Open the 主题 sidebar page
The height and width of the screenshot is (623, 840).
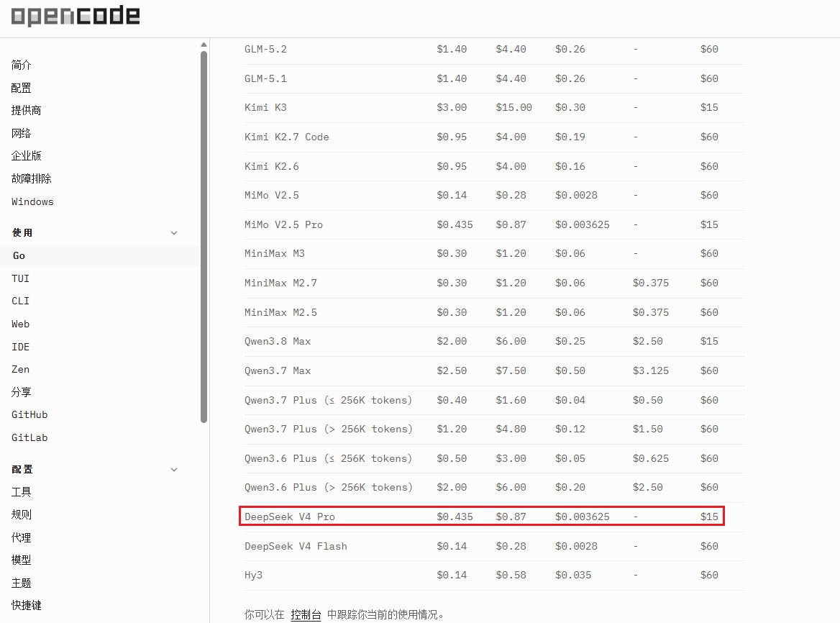click(22, 583)
